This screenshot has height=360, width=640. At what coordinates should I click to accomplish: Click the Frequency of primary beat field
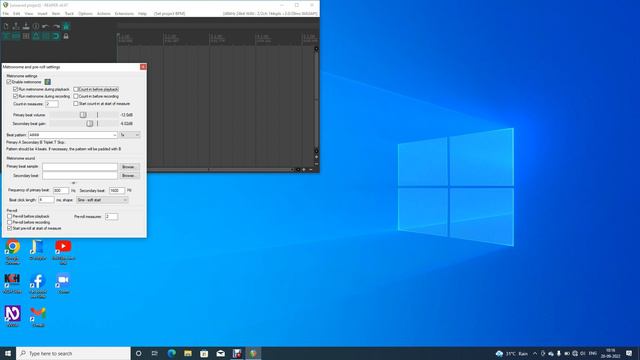61,191
